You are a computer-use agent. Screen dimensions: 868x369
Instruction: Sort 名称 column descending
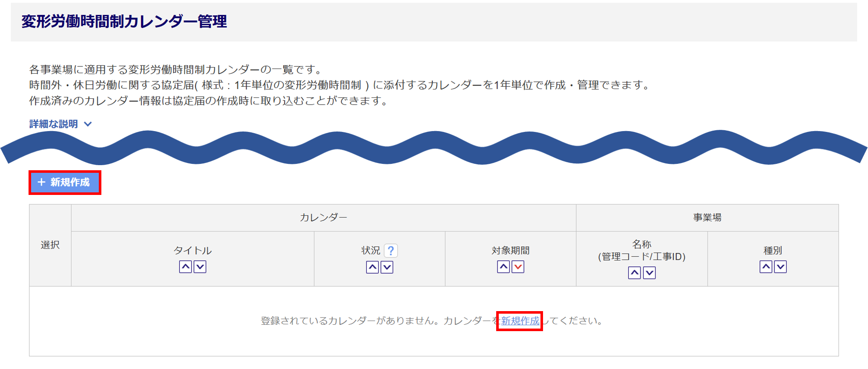pyautogui.click(x=649, y=273)
